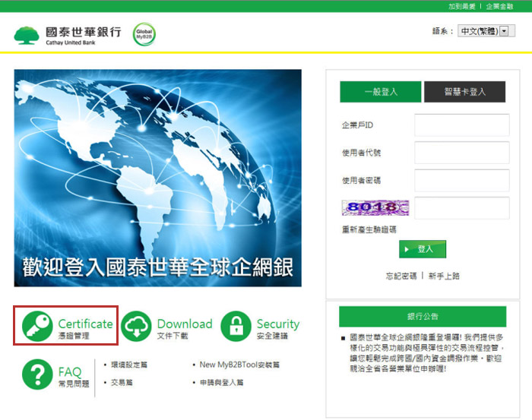Click the Cathay United Bank tree logo
The height and width of the screenshot is (420, 532).
tap(27, 35)
